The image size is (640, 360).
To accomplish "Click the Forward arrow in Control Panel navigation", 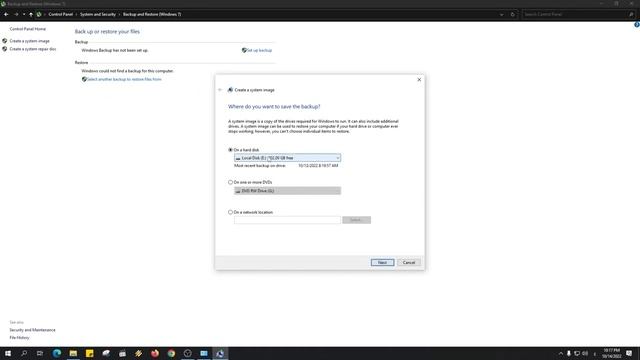I will click(16, 14).
